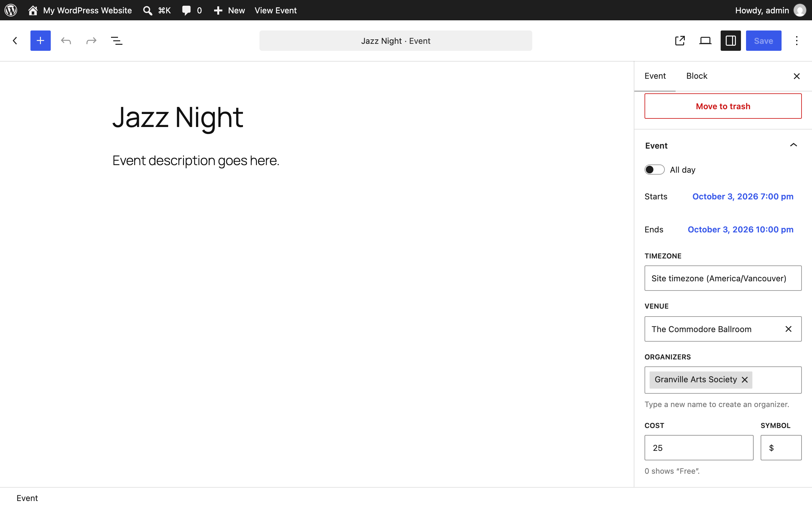This screenshot has width=812, height=508.
Task: Click View Event in admin bar
Action: tap(275, 10)
